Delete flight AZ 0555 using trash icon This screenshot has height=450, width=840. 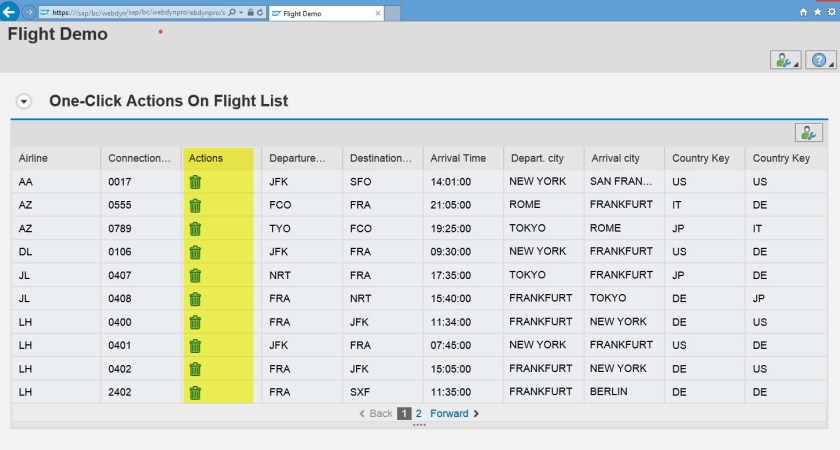pos(195,205)
